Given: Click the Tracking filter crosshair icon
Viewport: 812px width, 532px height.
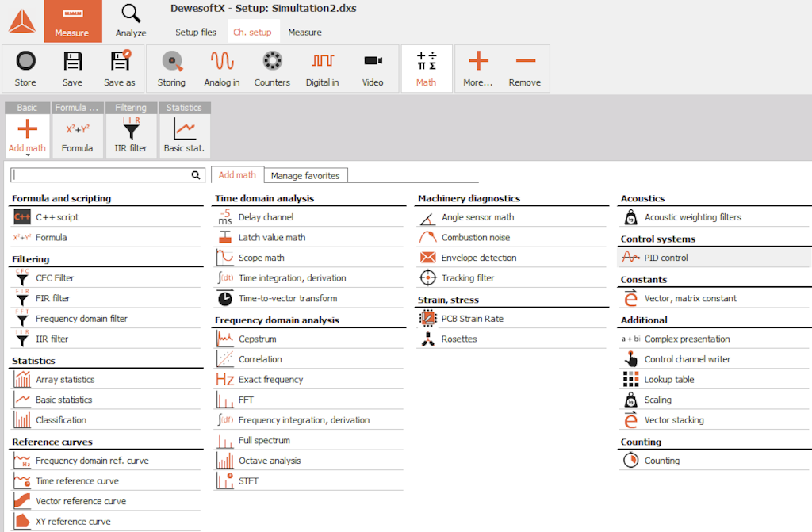Looking at the screenshot, I should click(x=427, y=278).
